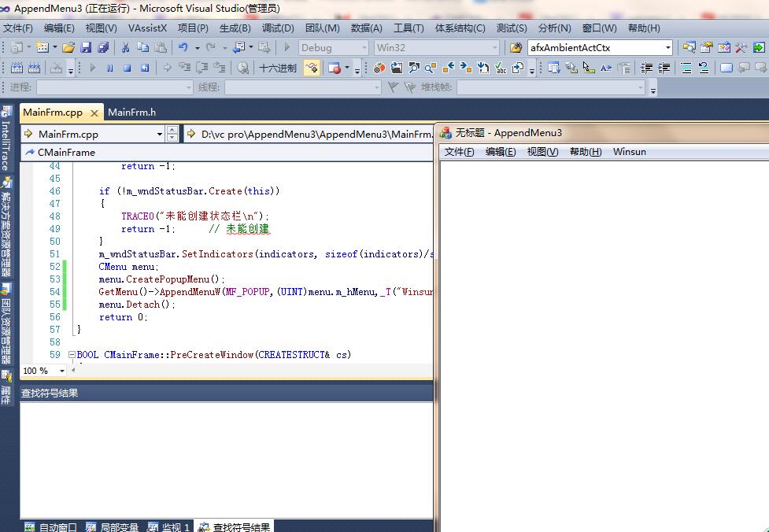Image resolution: width=769 pixels, height=532 pixels.
Task: Toggle the highlighted IntelliTrace events icon
Action: pyautogui.click(x=312, y=68)
